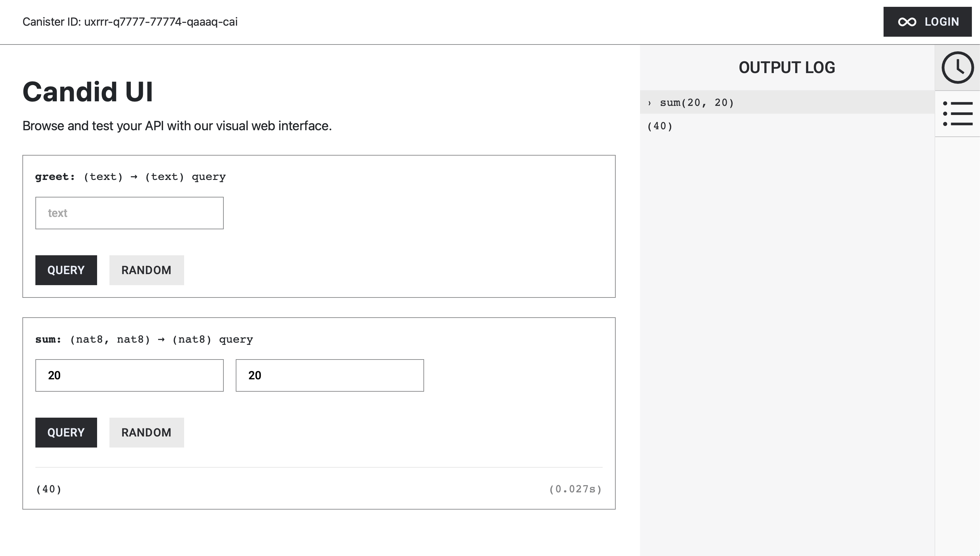Click the sum method signature
The image size is (980, 556).
[x=144, y=339]
